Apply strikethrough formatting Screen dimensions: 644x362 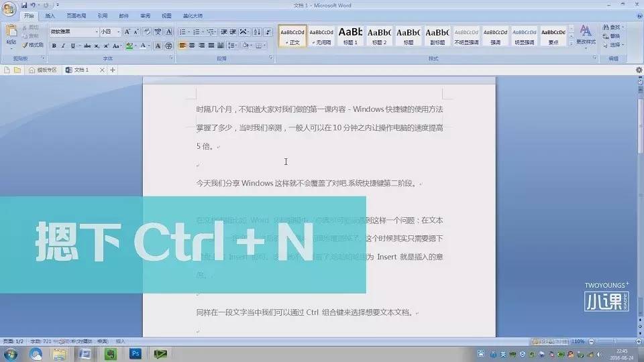(87, 46)
